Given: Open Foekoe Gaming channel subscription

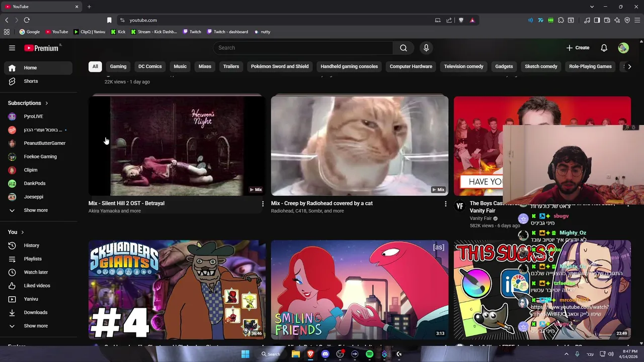Looking at the screenshot, I should (38, 156).
